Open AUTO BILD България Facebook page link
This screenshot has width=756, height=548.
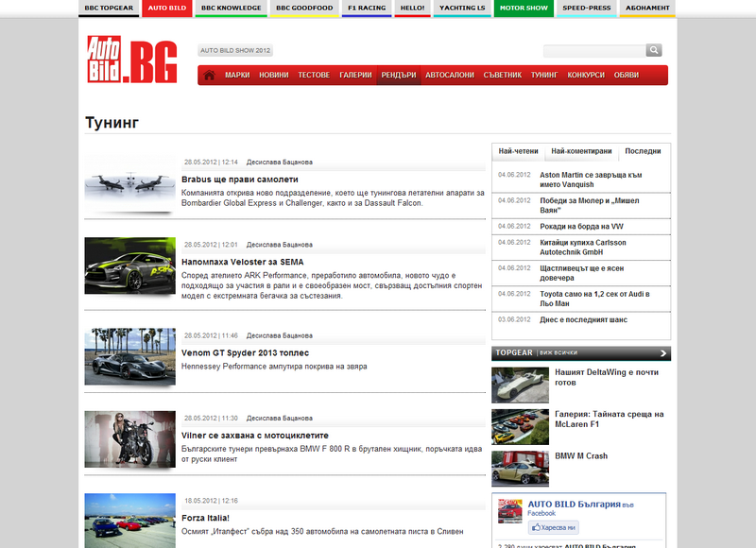(574, 505)
